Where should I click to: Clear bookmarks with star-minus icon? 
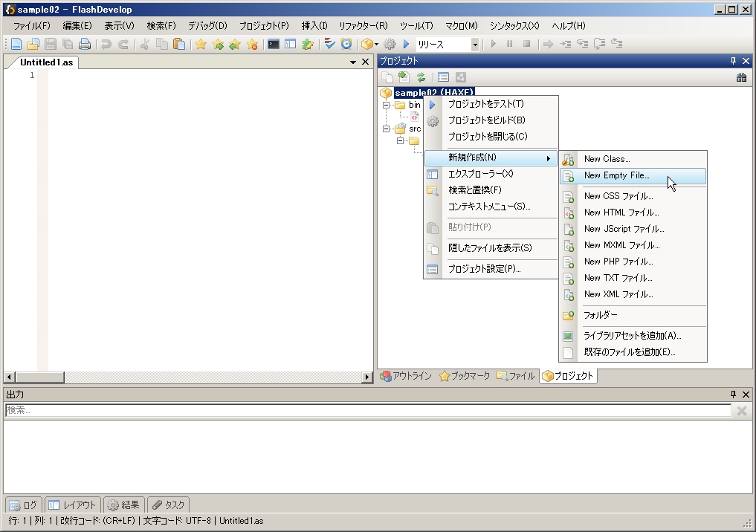(252, 45)
